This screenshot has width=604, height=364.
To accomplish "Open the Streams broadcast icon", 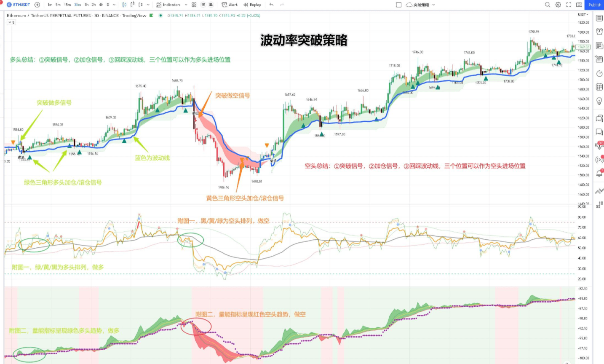I will pos(599,160).
